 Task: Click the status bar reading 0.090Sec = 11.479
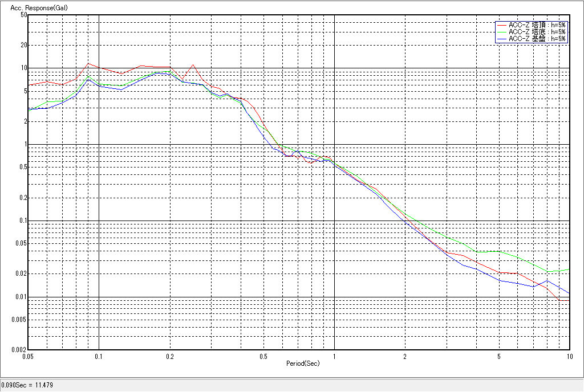(27, 386)
